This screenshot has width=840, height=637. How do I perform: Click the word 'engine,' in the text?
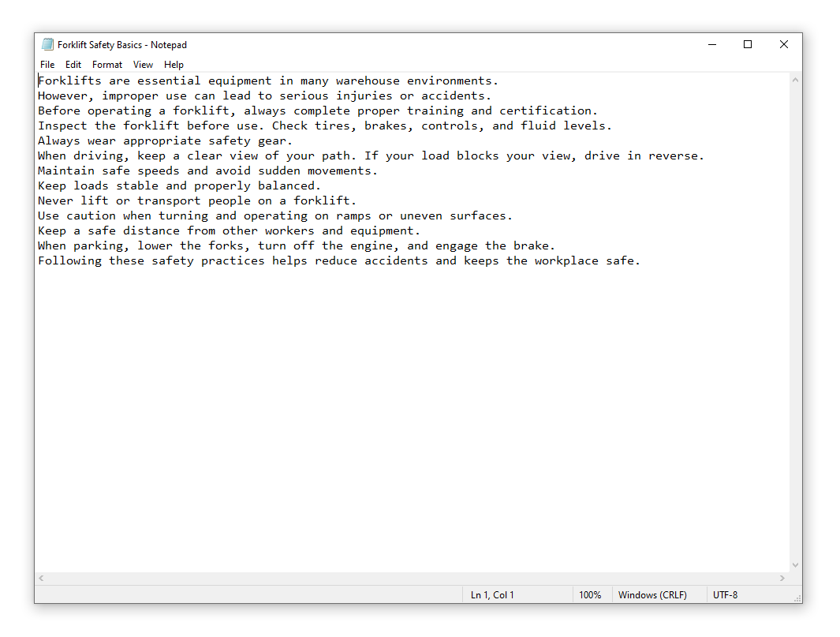pos(375,246)
